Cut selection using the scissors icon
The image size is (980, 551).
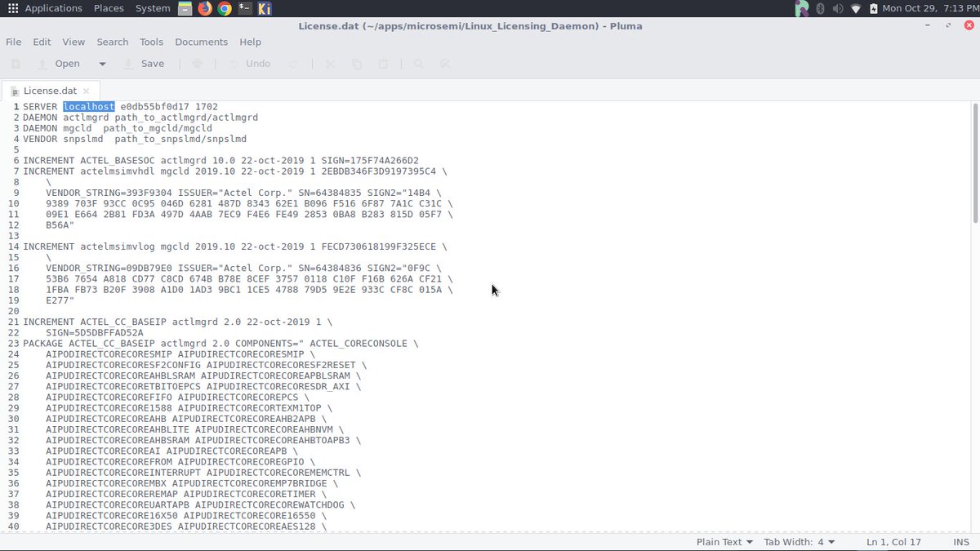(x=330, y=64)
